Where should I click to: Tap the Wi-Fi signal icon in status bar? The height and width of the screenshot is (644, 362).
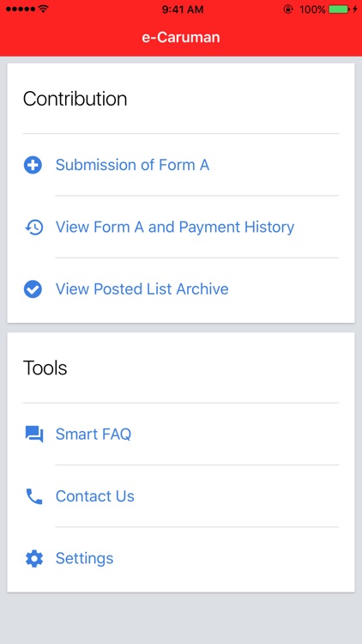pyautogui.click(x=43, y=9)
